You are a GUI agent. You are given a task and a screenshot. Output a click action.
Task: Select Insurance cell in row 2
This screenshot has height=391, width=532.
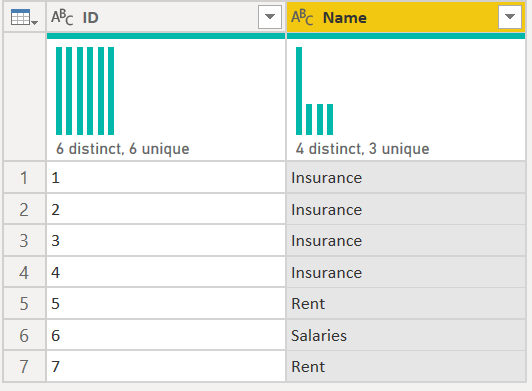pyautogui.click(x=406, y=209)
